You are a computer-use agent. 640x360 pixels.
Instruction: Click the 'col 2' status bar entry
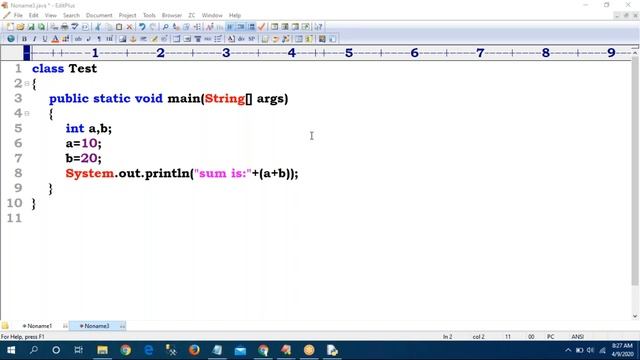[478, 337]
